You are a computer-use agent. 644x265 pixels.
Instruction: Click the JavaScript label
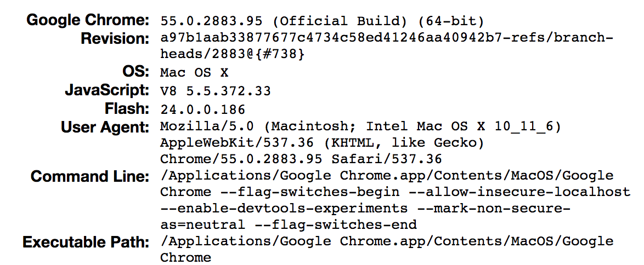(x=107, y=90)
